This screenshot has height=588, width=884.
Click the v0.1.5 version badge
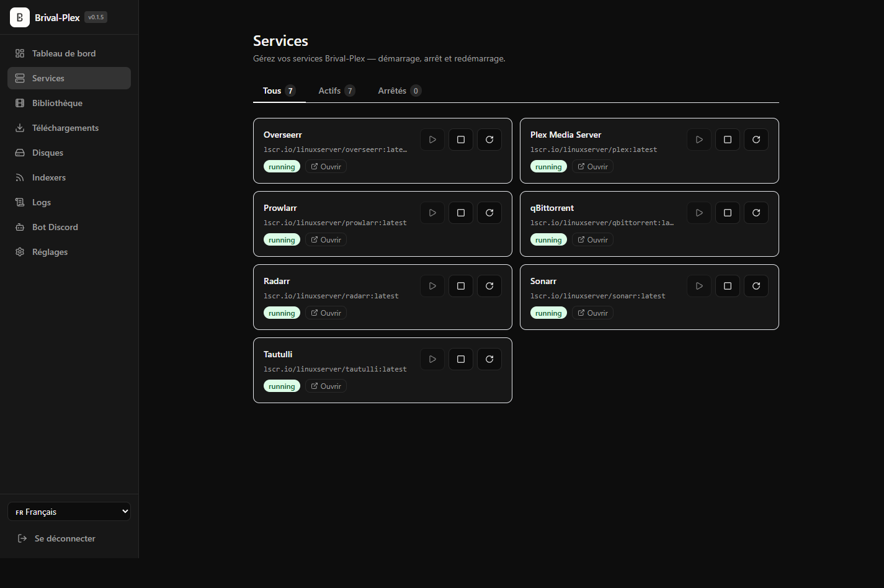[96, 17]
